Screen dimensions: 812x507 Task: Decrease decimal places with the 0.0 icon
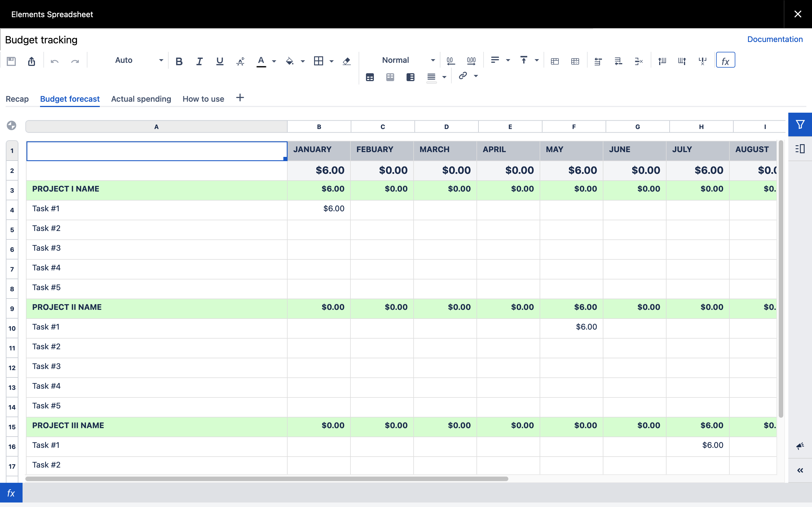pos(450,61)
